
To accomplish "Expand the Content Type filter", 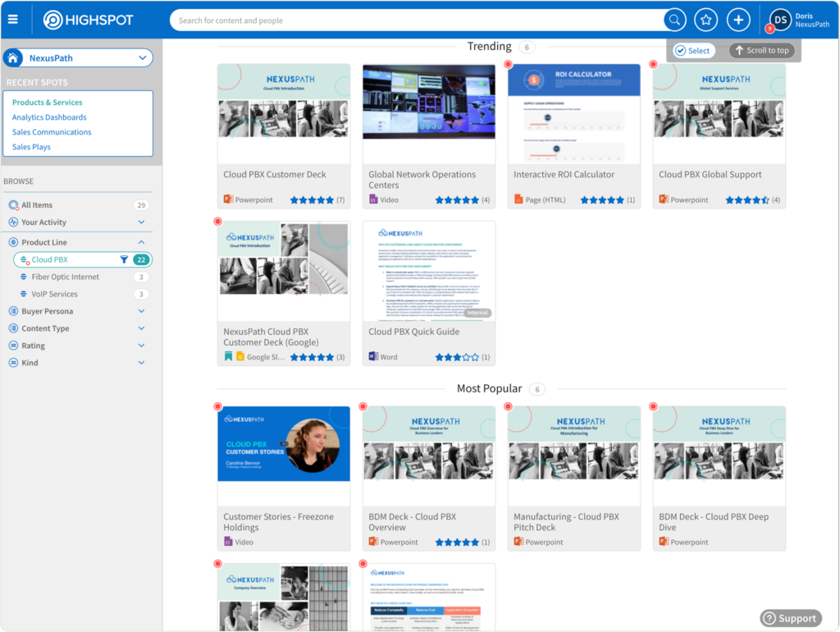I will [141, 328].
